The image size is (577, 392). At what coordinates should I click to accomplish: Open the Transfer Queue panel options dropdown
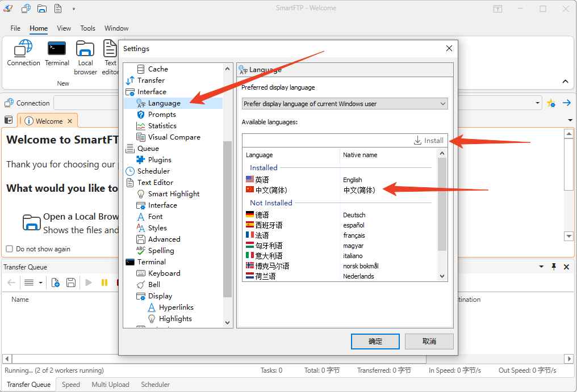pos(541,267)
